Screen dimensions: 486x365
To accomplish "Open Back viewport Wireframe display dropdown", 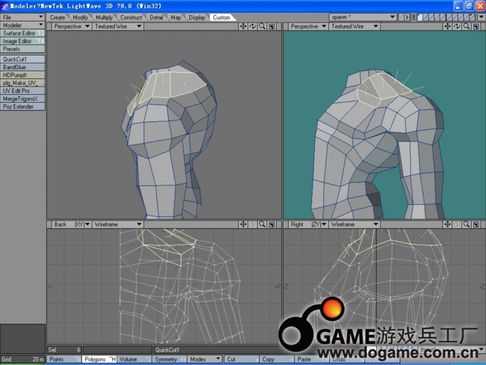I will click(x=118, y=224).
